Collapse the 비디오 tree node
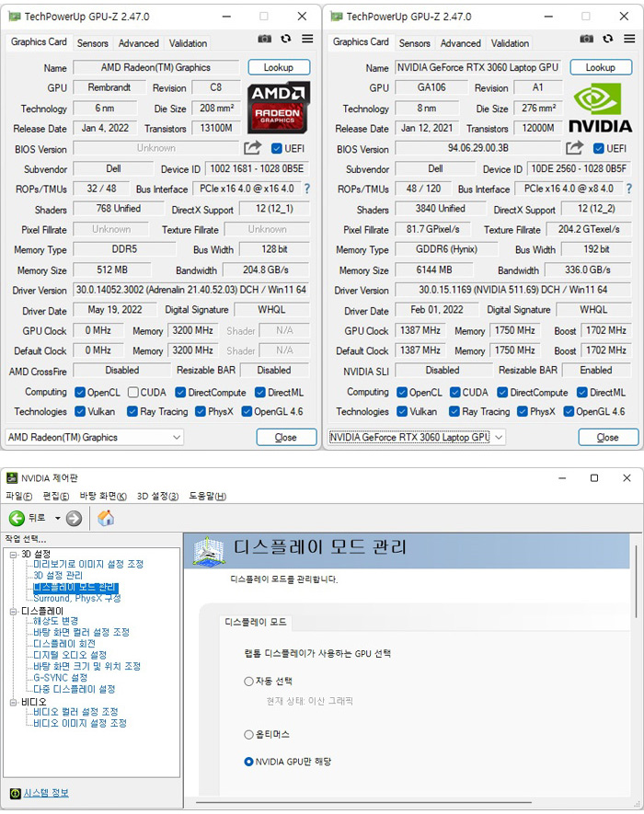Viewport: 644px width, 814px height. (x=13, y=703)
